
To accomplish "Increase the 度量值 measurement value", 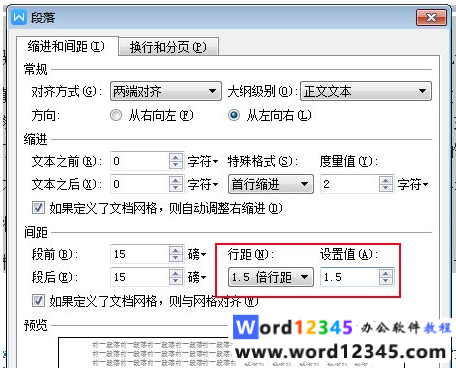I will click(386, 180).
